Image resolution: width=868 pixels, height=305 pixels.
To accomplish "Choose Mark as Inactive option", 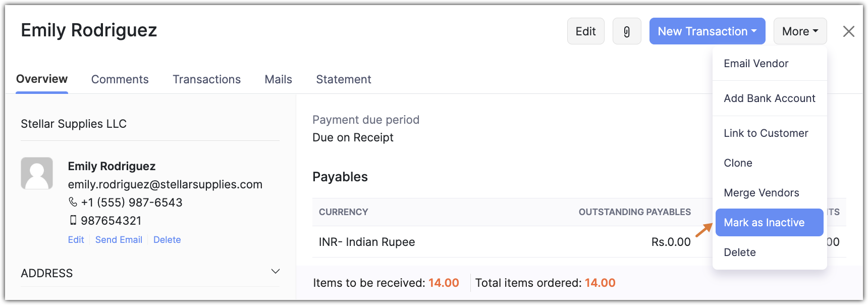I will tap(764, 223).
